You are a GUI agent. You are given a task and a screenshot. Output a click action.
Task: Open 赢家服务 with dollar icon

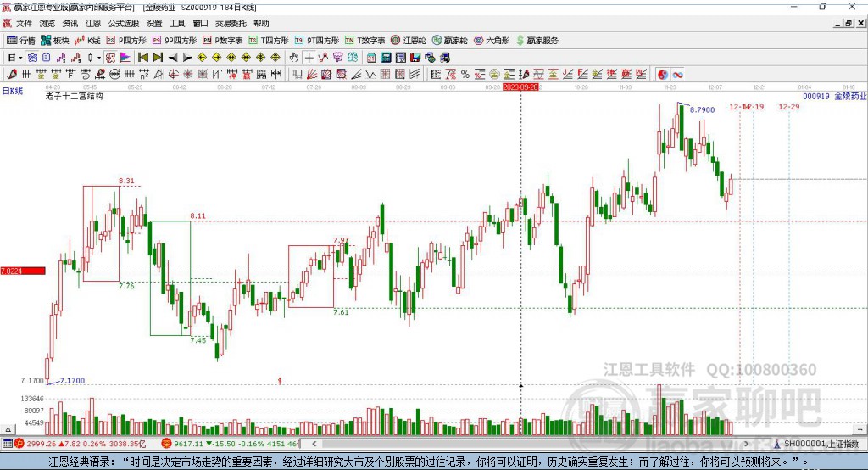(537, 41)
